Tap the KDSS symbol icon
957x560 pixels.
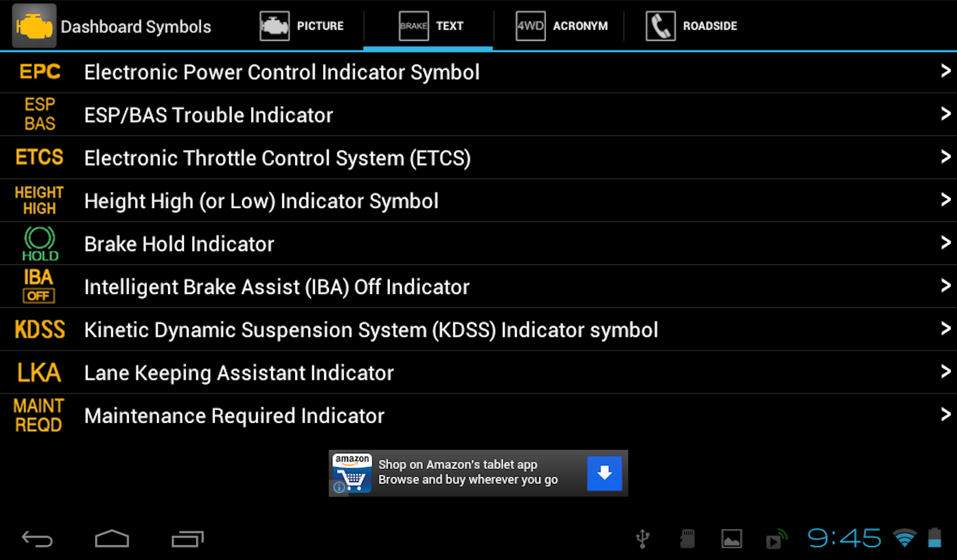point(40,329)
